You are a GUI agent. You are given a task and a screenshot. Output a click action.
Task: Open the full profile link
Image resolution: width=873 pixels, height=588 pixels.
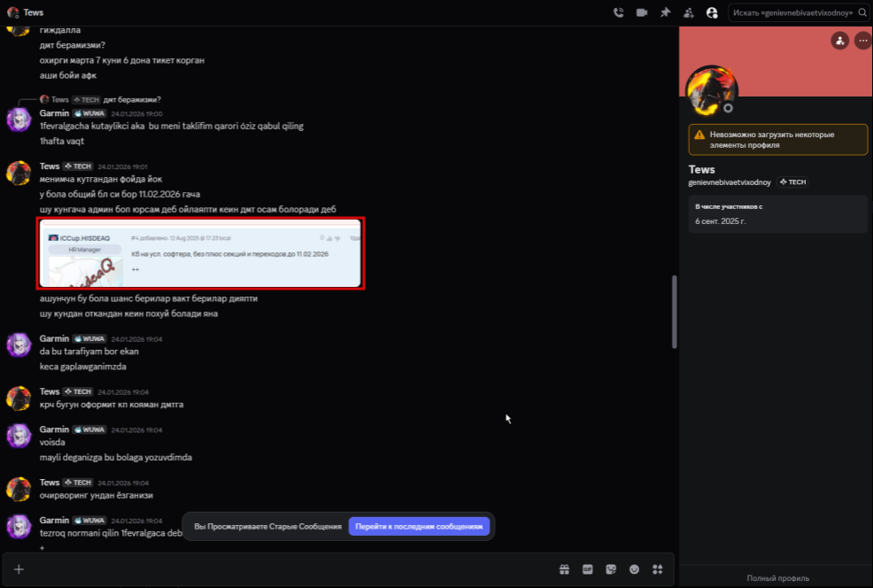(x=777, y=578)
